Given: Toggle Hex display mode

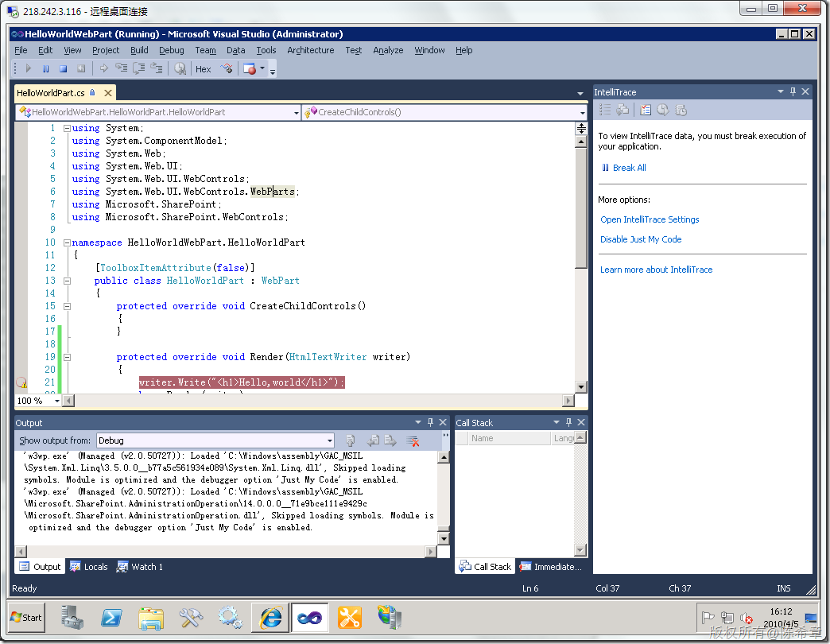Looking at the screenshot, I should pyautogui.click(x=204, y=69).
